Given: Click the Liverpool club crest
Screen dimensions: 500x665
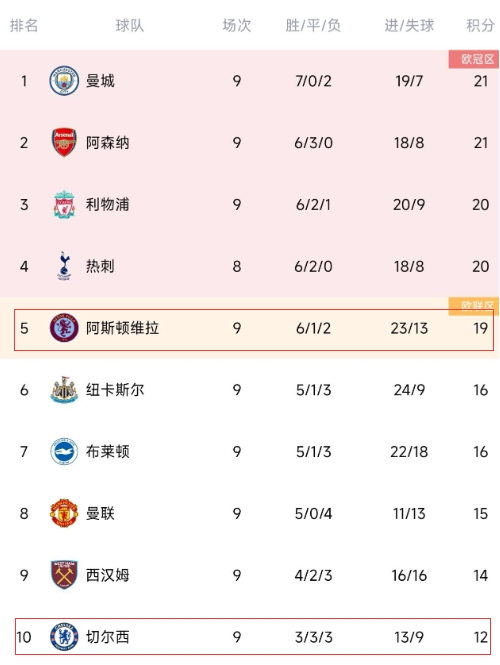Looking at the screenshot, I should pos(64,204).
